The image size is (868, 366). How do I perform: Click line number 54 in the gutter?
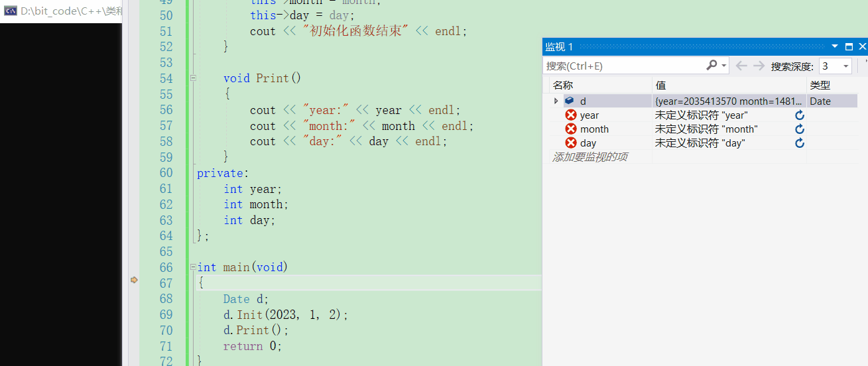pyautogui.click(x=166, y=78)
